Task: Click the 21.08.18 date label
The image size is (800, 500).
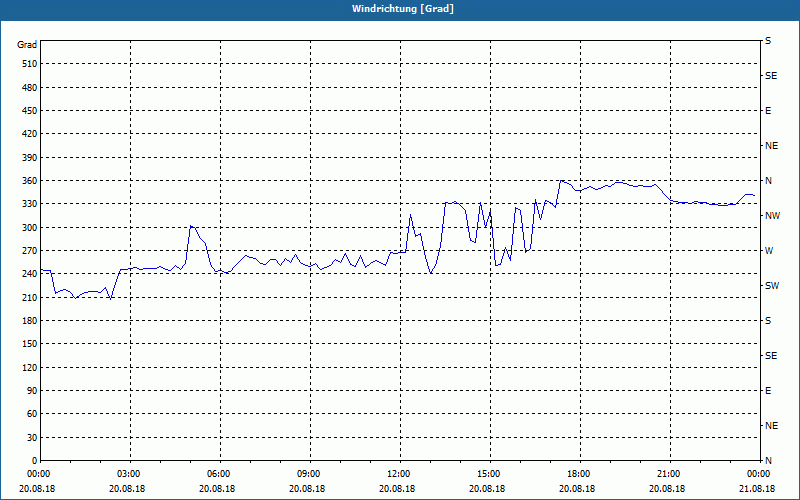Action: [x=757, y=489]
